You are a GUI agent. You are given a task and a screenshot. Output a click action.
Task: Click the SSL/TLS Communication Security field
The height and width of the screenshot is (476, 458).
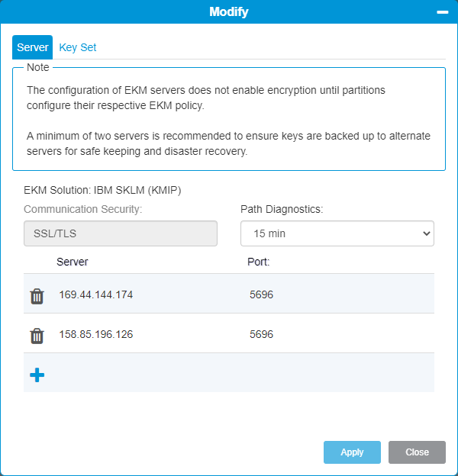click(x=121, y=233)
